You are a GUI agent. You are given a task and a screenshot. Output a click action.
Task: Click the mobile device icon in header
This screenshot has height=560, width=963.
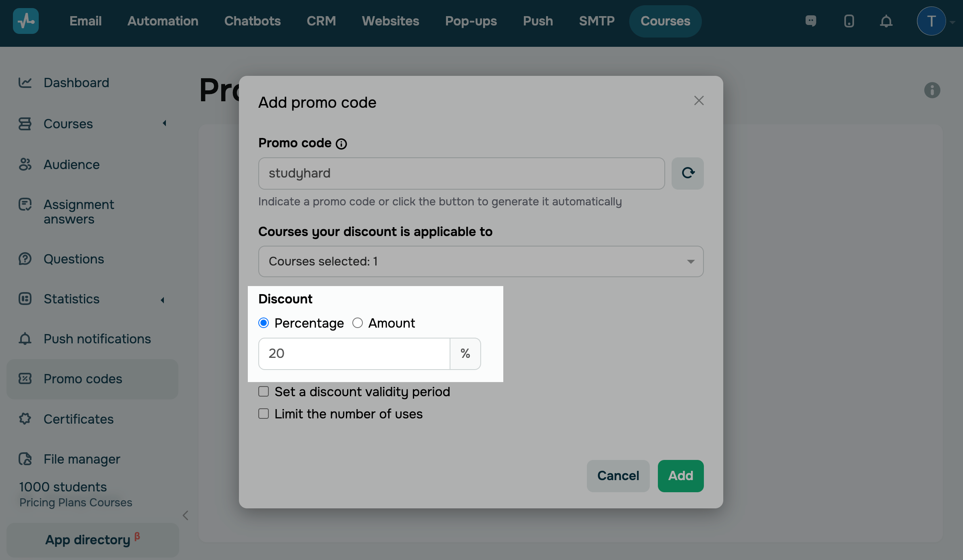pos(849,21)
